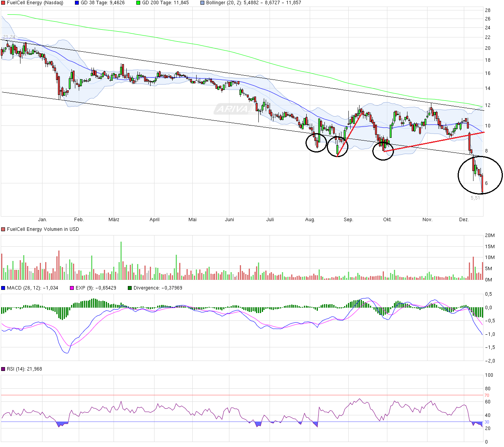Image resolution: width=504 pixels, height=447 pixels.
Task: Click the 'FuelCell Energy Volumen in USD' label
Action: pos(43,229)
